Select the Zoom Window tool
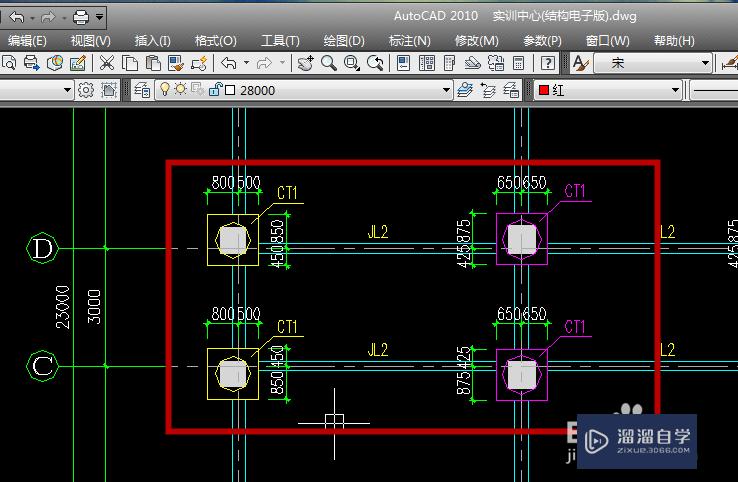Image resolution: width=738 pixels, height=482 pixels. pos(352,63)
